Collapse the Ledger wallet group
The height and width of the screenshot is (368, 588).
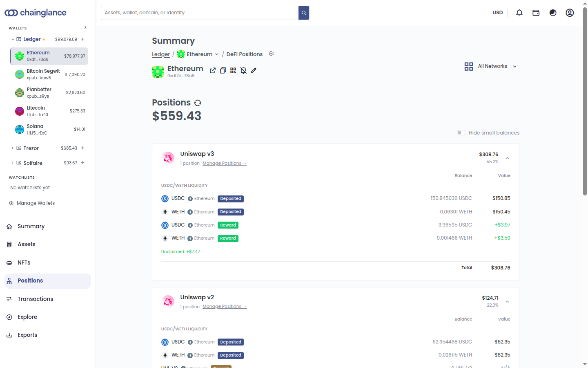tap(13, 39)
